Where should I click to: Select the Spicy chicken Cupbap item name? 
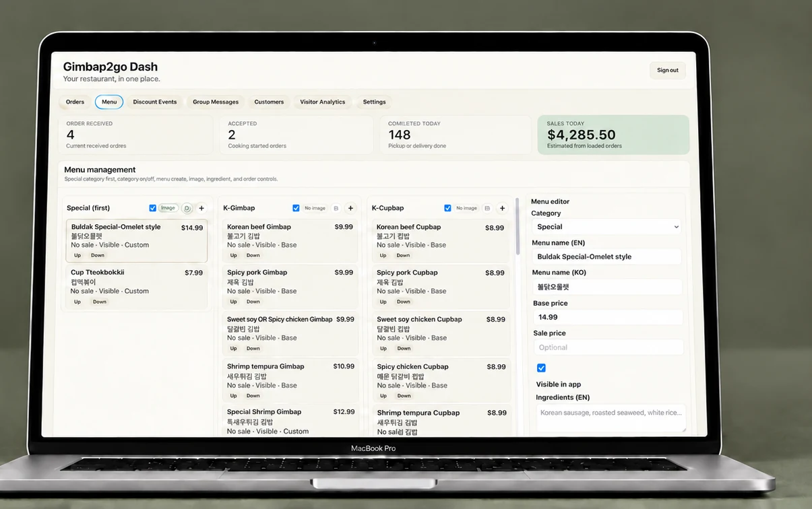pyautogui.click(x=412, y=367)
